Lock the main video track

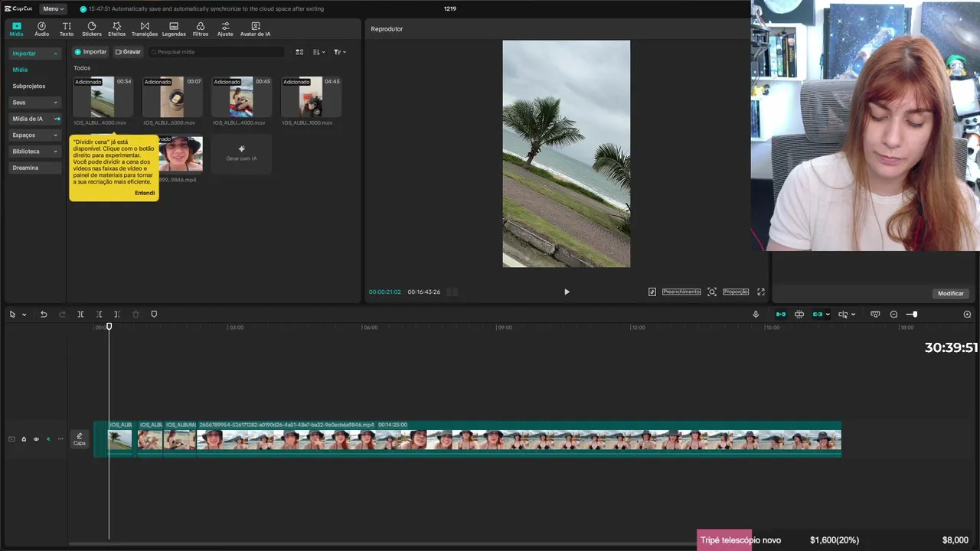[24, 439]
